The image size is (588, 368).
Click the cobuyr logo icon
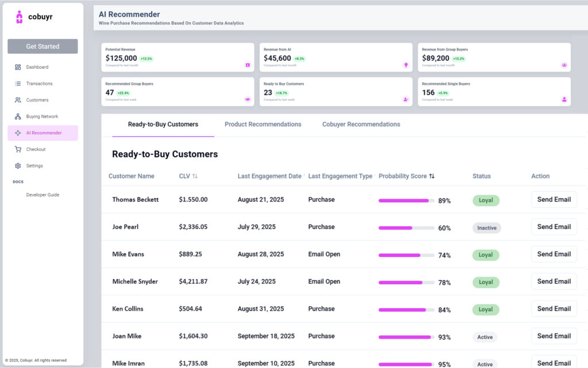pos(20,17)
